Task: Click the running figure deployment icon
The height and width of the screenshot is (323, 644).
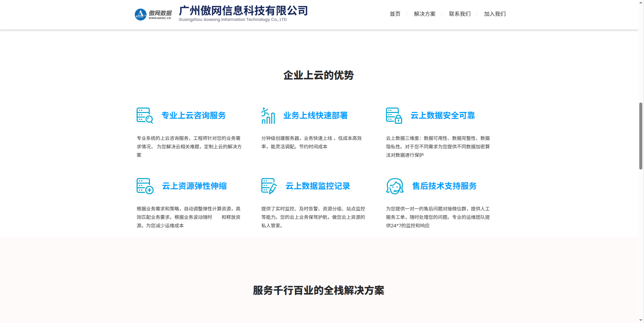Action: tap(268, 116)
